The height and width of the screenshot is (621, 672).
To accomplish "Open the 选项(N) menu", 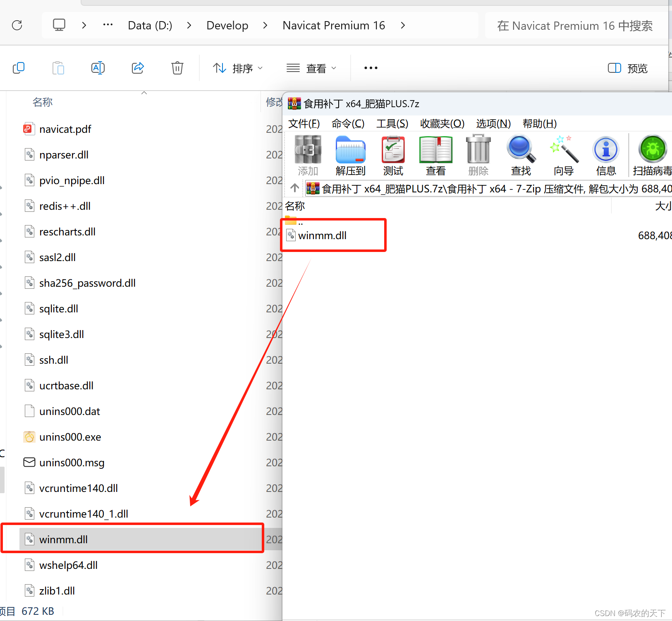I will [x=493, y=124].
